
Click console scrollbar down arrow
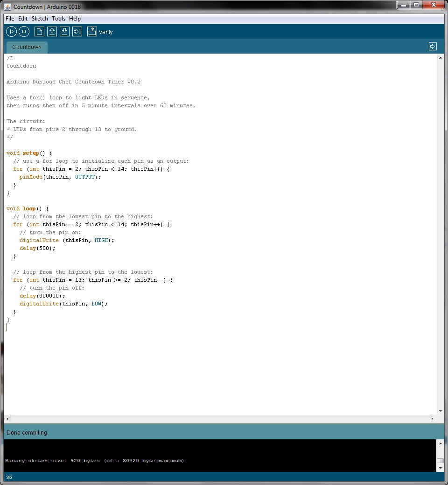440,468
